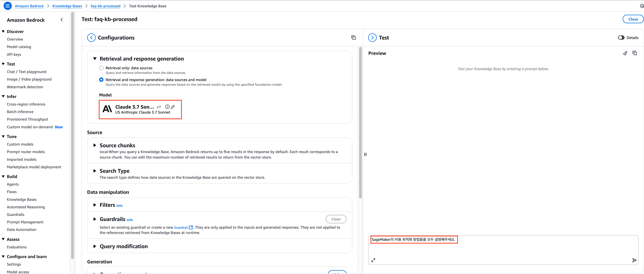Clear the preview with the broom icon
The height and width of the screenshot is (274, 644).
[625, 53]
